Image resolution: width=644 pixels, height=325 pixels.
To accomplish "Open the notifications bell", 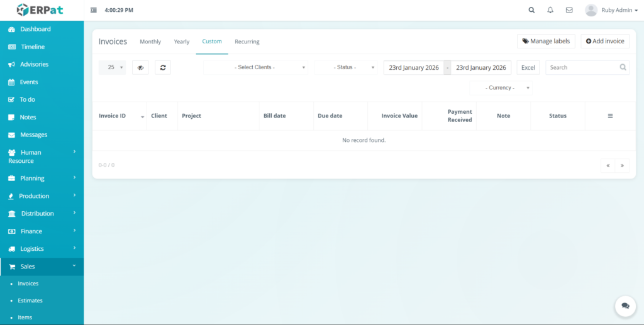I will click(550, 10).
